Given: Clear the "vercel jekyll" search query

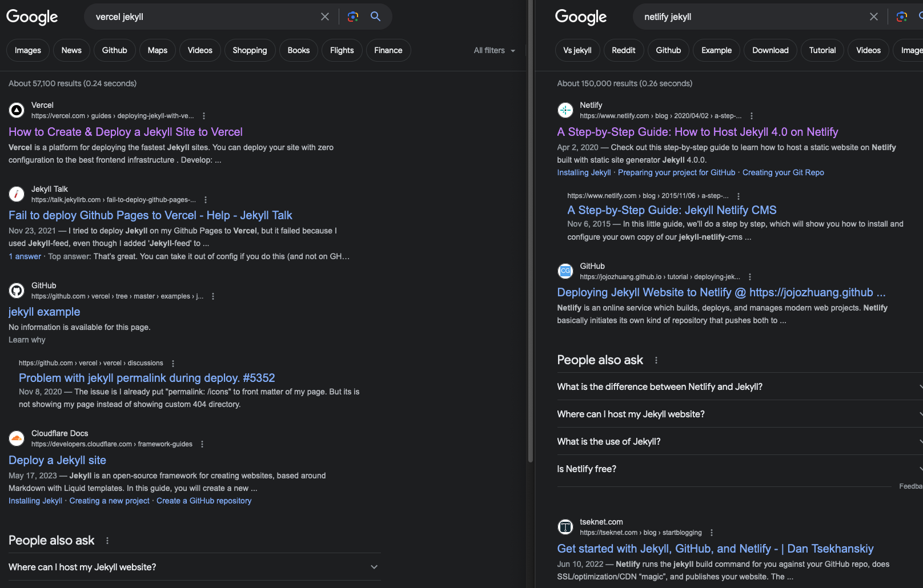Looking at the screenshot, I should 325,17.
